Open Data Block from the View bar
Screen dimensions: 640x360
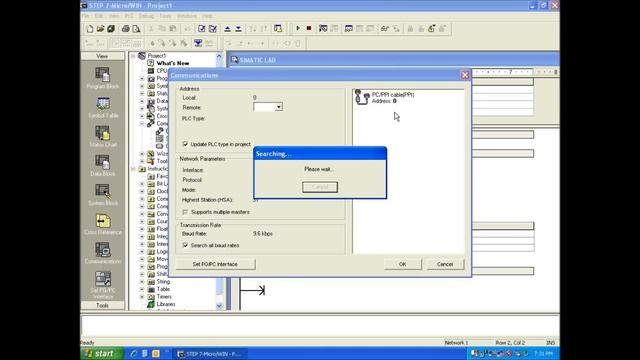[103, 165]
